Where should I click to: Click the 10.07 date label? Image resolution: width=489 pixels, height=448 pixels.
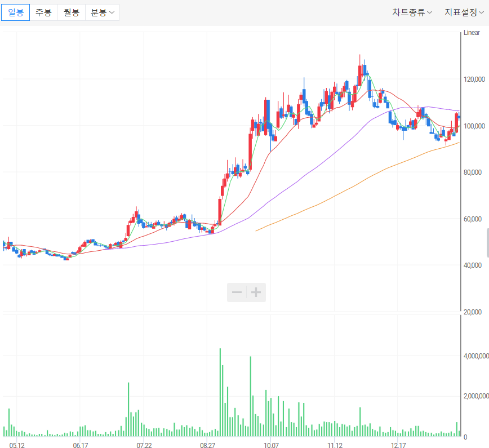(x=271, y=445)
